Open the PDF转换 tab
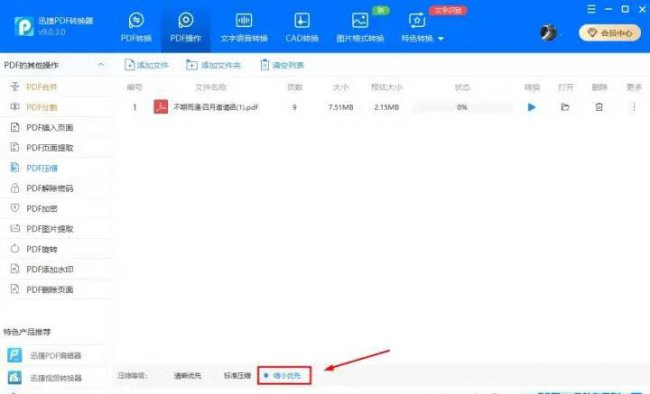The width and height of the screenshot is (650, 394). coord(136,27)
